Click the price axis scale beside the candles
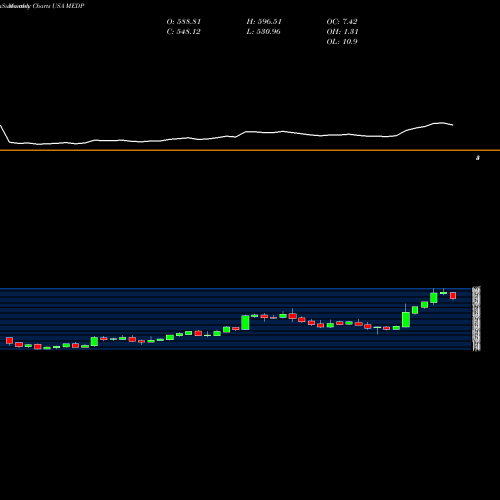 pos(477,319)
